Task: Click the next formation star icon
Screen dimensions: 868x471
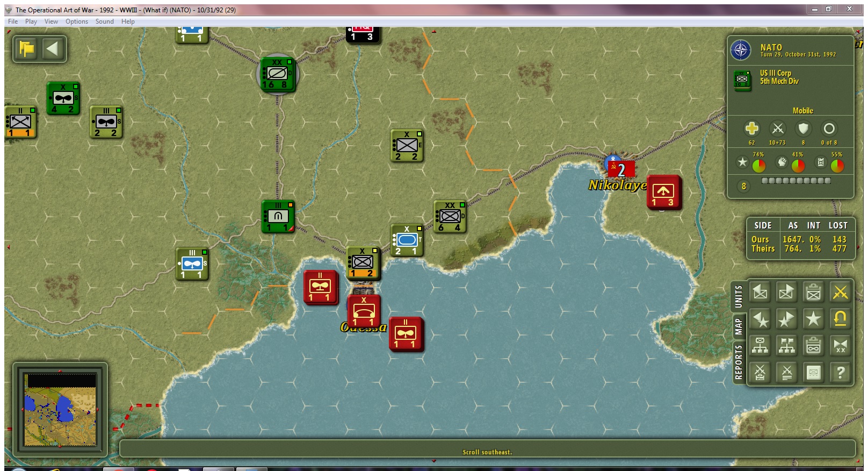Action: tap(786, 319)
